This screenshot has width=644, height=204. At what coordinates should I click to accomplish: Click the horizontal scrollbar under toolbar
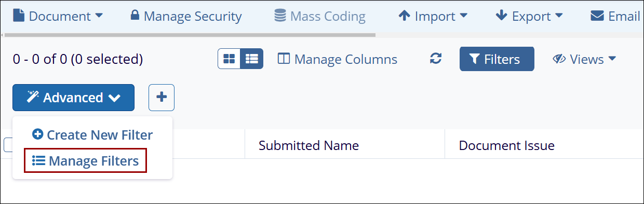tap(188, 35)
